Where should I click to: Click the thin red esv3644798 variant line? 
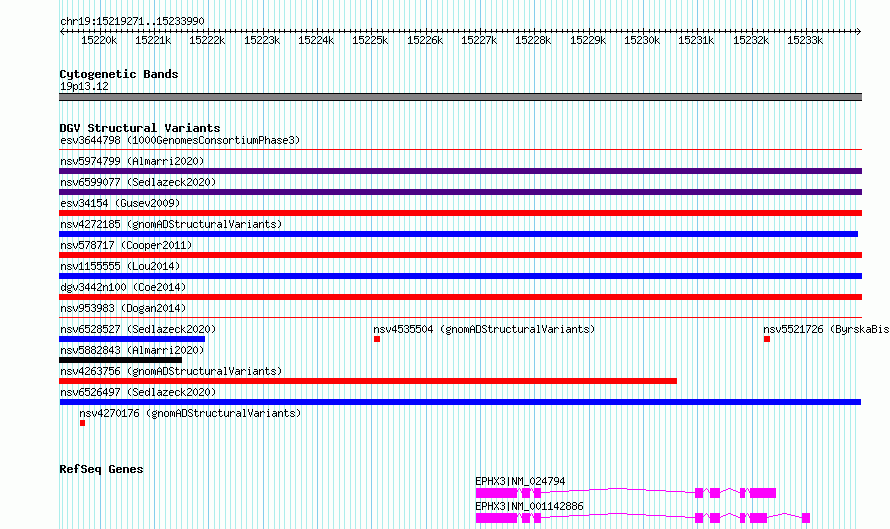[x=460, y=150]
